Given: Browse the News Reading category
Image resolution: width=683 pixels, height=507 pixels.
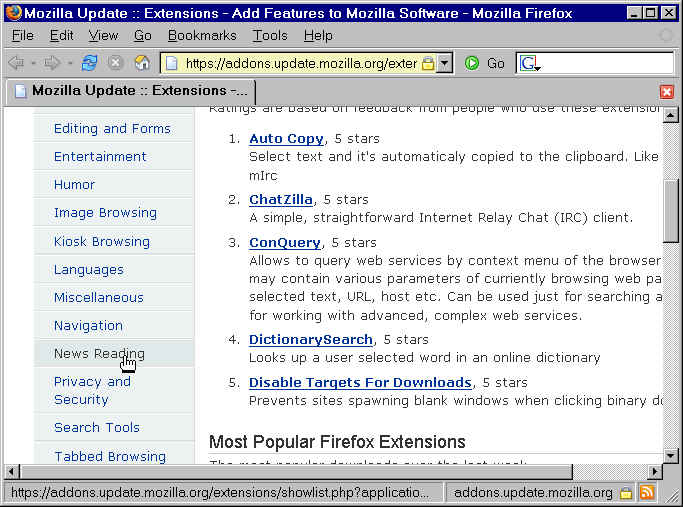Looking at the screenshot, I should [99, 354].
